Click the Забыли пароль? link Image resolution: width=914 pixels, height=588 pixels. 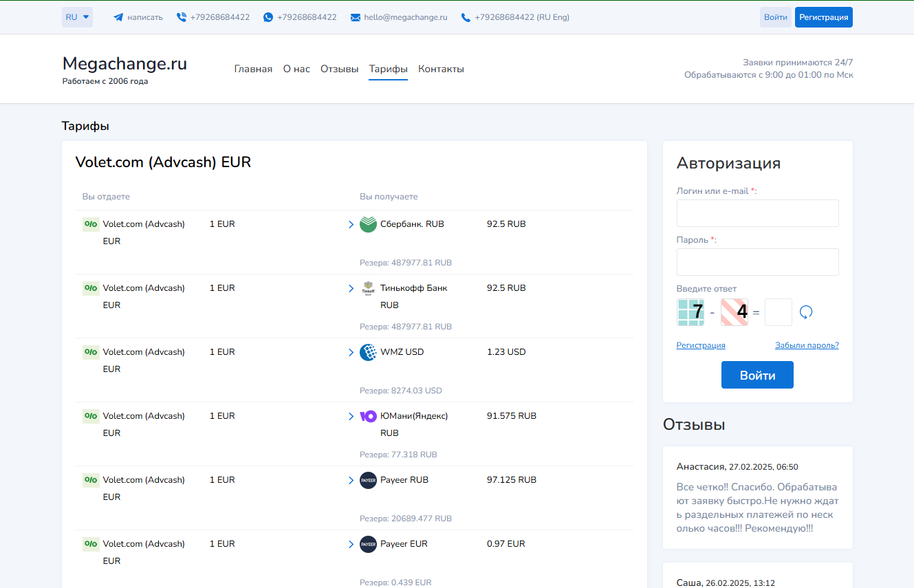click(807, 345)
